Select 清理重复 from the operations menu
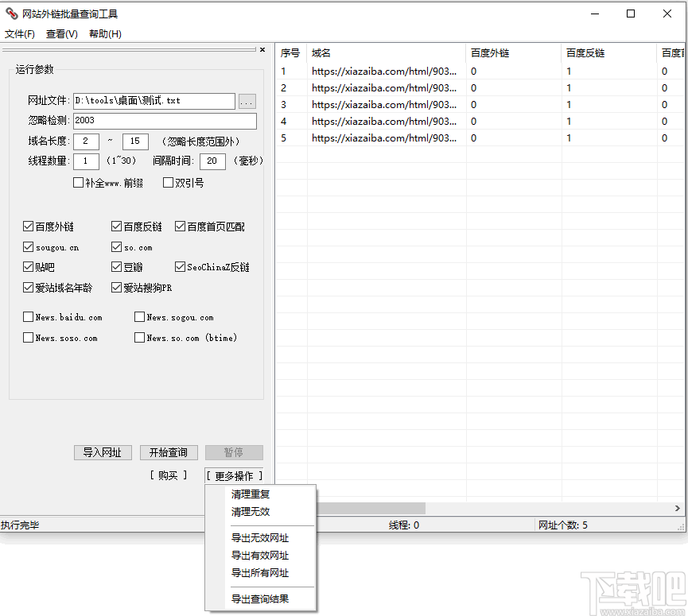Viewport: 688px width, 616px height. point(251,494)
